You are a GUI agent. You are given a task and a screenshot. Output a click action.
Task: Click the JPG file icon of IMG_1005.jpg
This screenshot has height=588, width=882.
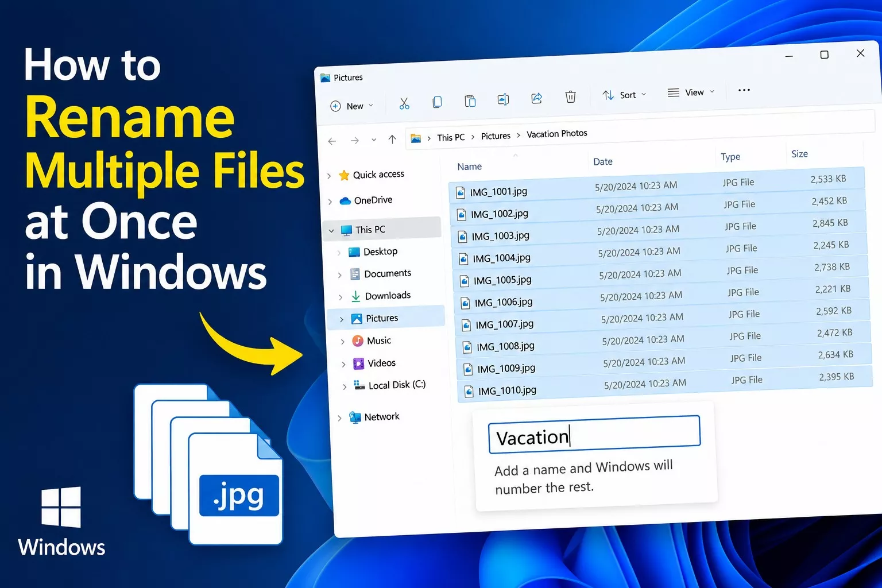[x=464, y=281]
